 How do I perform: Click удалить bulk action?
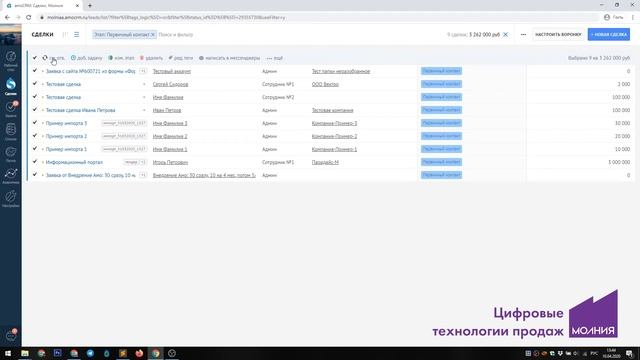coord(151,58)
